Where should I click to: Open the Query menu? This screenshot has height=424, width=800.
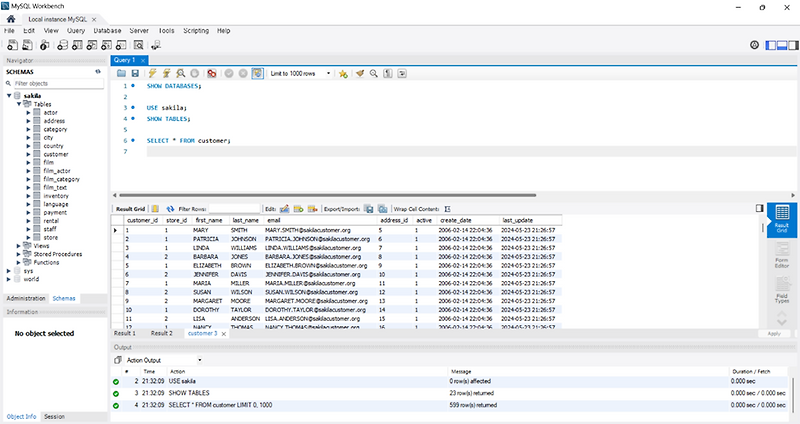point(76,31)
